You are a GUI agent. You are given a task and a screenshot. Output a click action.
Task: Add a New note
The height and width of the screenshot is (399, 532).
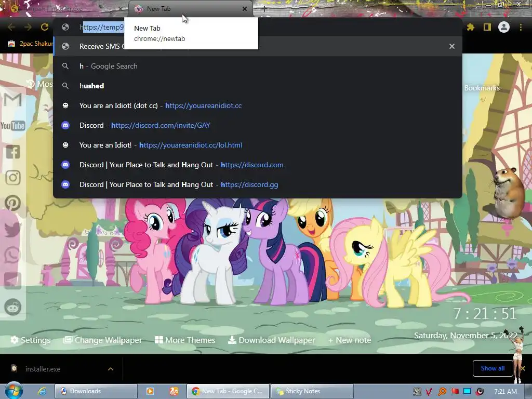click(350, 340)
